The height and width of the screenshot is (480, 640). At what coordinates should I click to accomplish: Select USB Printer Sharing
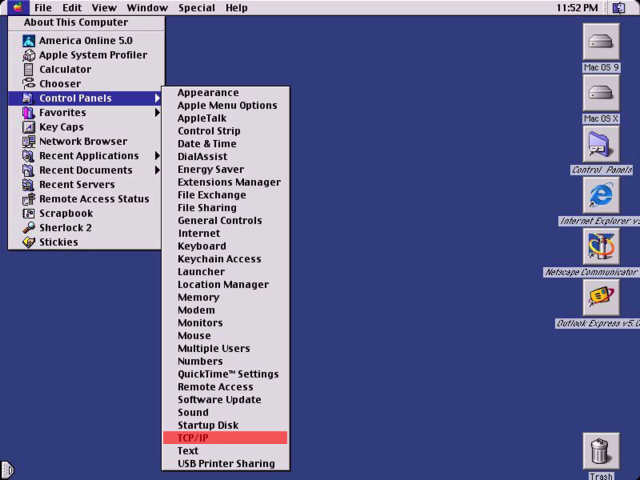pos(225,464)
